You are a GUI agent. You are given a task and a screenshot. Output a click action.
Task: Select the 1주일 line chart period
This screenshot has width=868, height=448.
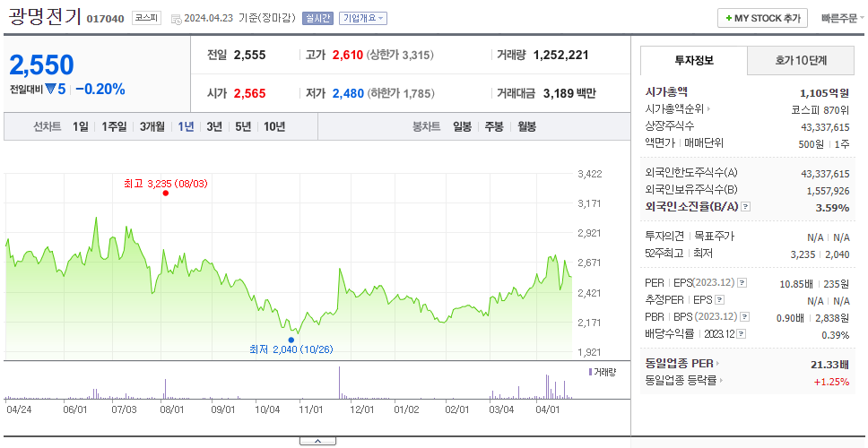click(x=114, y=126)
